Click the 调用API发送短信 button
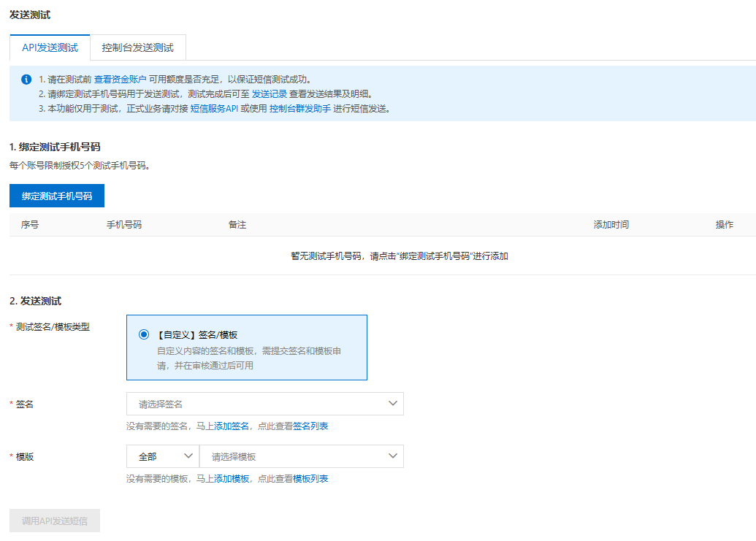The width and height of the screenshot is (756, 541). (55, 521)
